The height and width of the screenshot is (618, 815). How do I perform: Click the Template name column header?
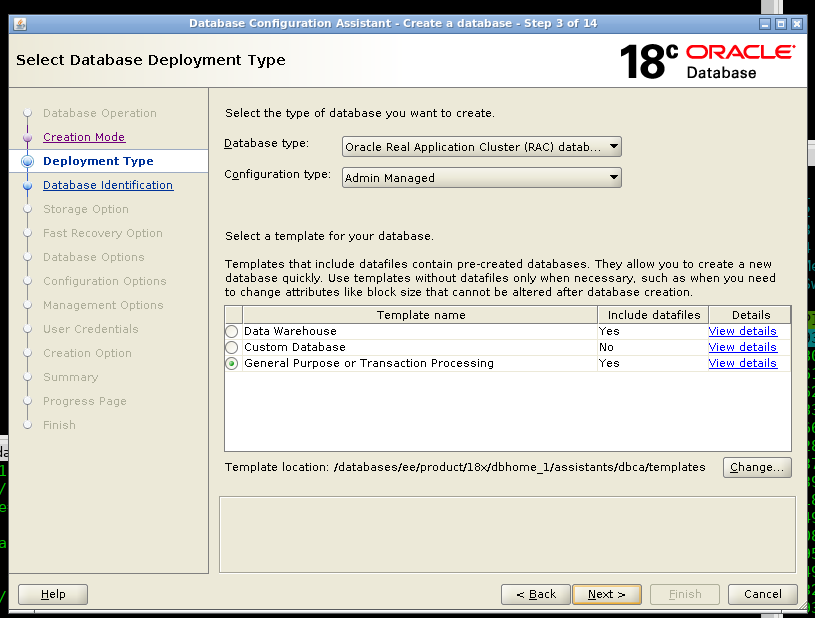click(420, 315)
